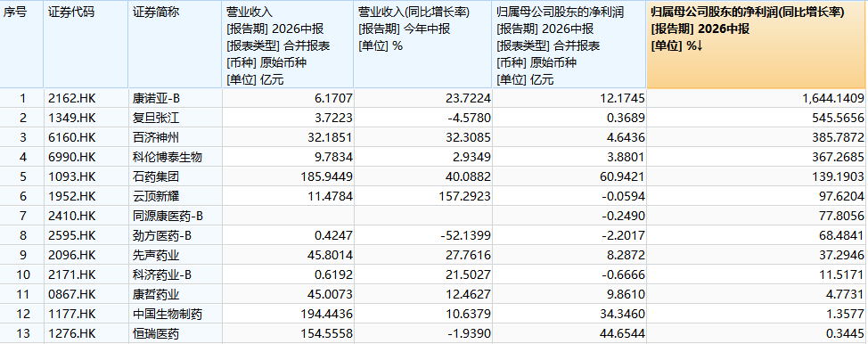Click the 证券简称 column header
The width and height of the screenshot is (868, 344).
point(175,45)
